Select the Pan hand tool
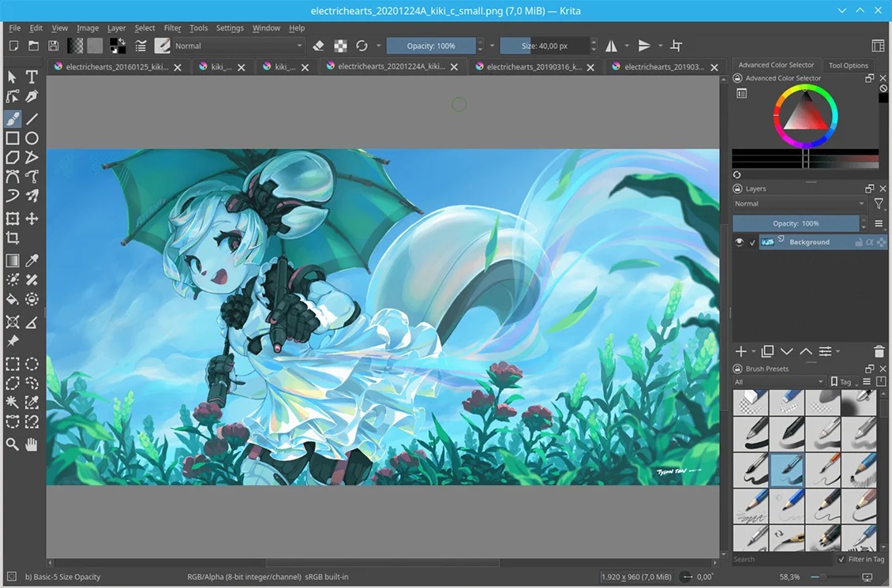This screenshot has width=892, height=588. (32, 444)
